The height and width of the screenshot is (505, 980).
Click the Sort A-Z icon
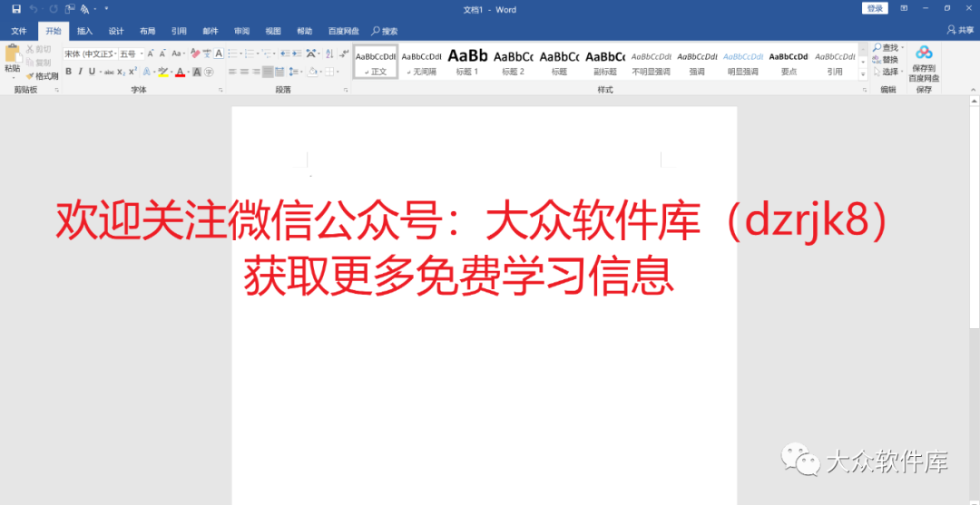(328, 53)
